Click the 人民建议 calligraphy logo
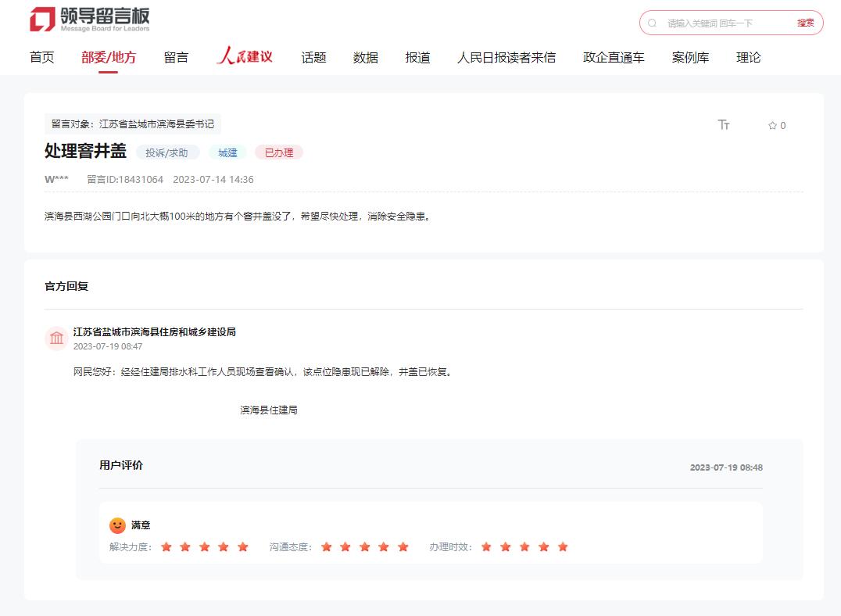Viewport: 841px width, 616px height. (245, 56)
